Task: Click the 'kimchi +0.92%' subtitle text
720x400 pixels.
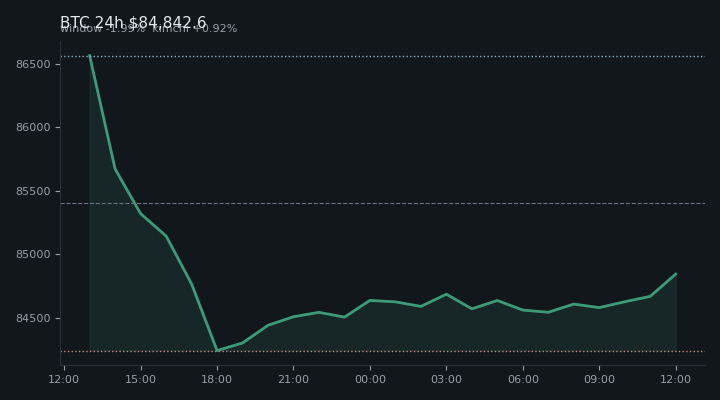Action: click(x=195, y=28)
